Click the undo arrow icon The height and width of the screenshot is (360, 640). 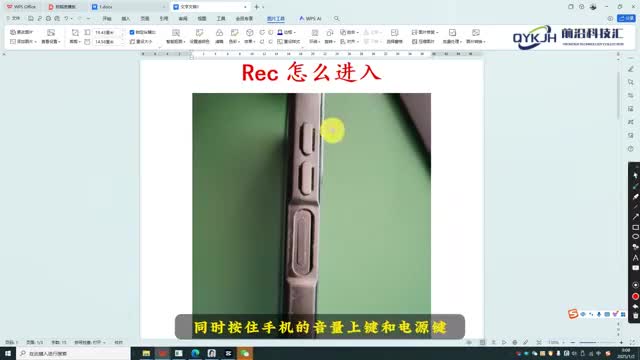pyautogui.click(x=66, y=18)
